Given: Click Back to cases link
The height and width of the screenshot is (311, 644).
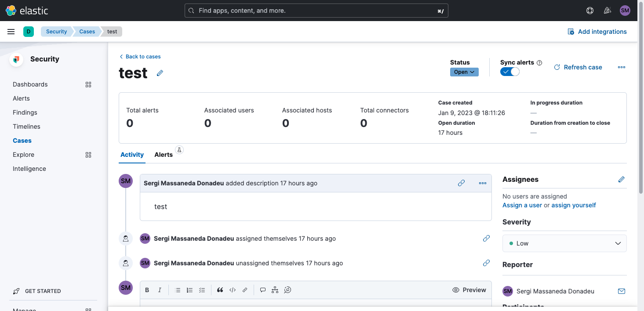Looking at the screenshot, I should [140, 57].
